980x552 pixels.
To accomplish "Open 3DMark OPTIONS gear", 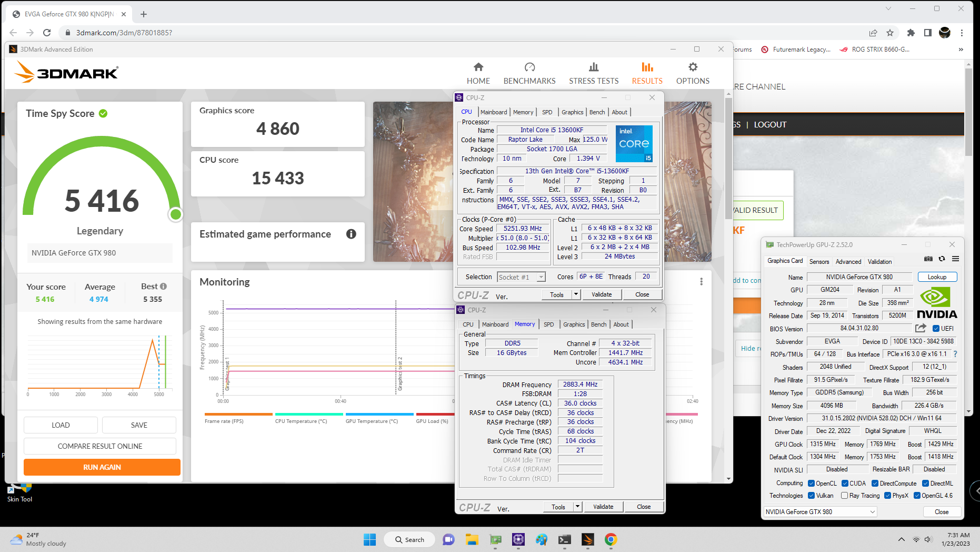I will tap(693, 73).
